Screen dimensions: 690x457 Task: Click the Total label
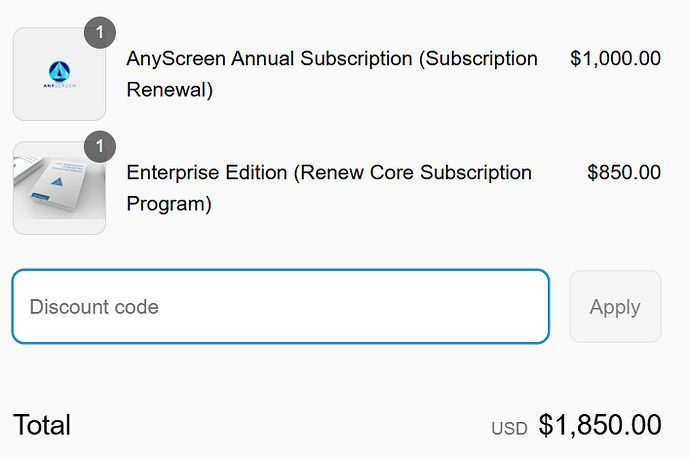tap(42, 425)
